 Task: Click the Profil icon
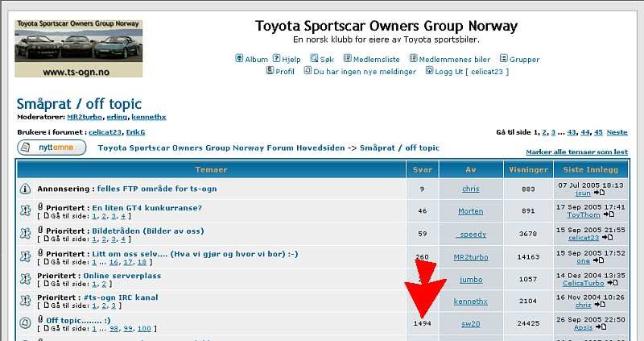tap(270, 71)
